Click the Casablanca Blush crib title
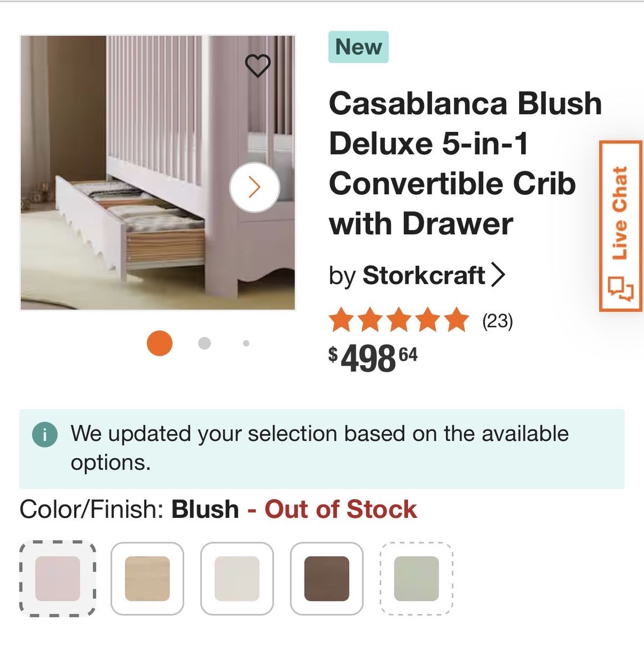This screenshot has height=646, width=644. 465,163
